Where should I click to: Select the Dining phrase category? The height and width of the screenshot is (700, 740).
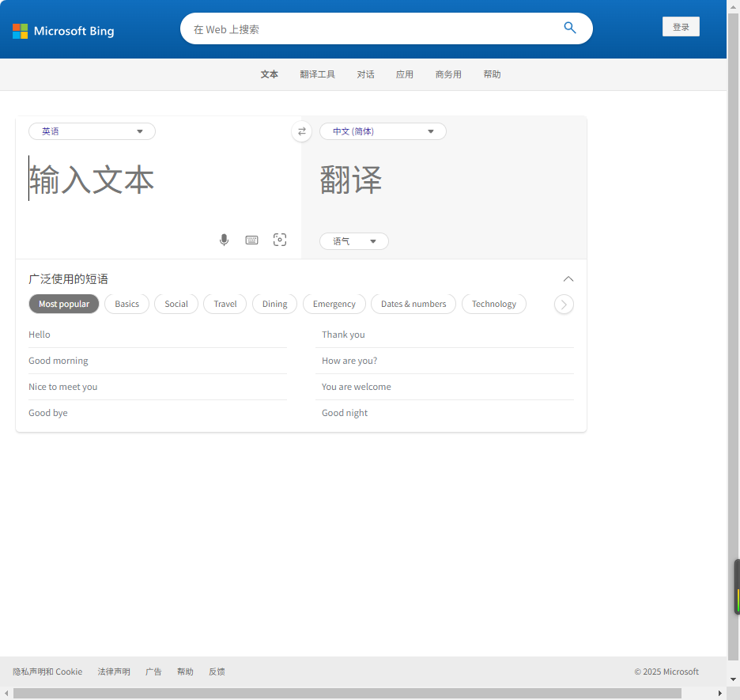(274, 304)
